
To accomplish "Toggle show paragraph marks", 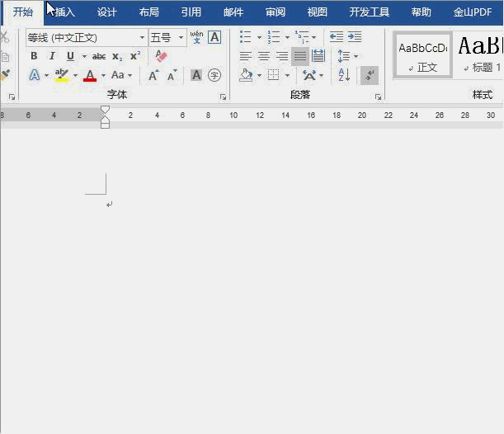I will point(370,76).
